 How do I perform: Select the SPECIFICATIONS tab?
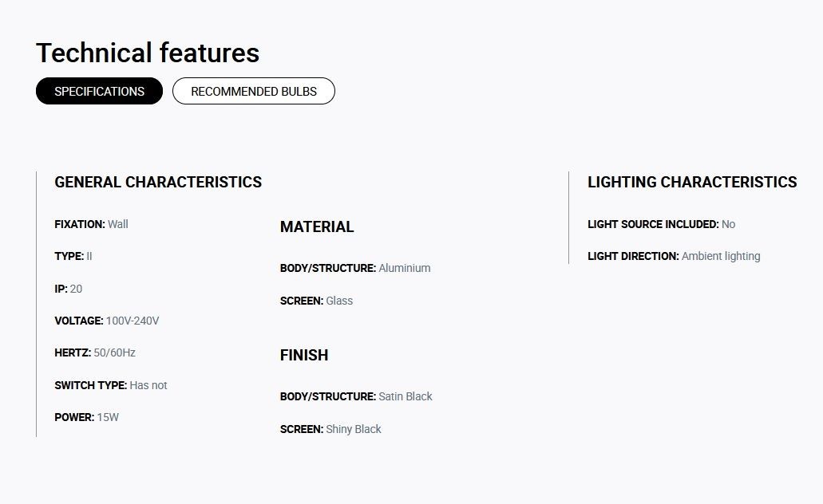tap(99, 91)
